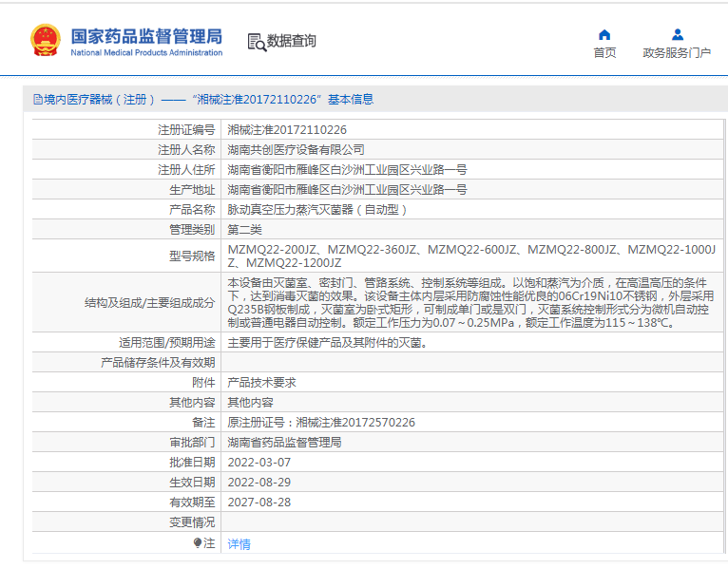Click the 政务服务门户 user icon
This screenshot has width=728, height=569.
pos(678,35)
